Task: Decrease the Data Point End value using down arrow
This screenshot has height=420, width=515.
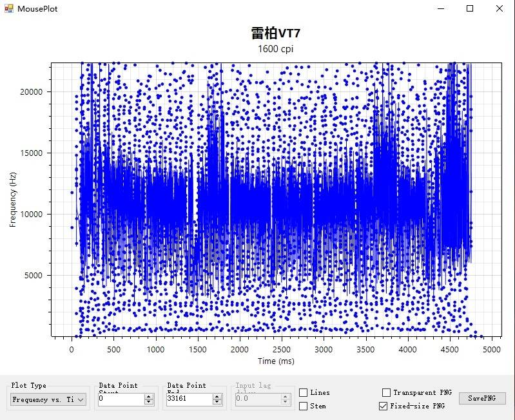Action: (x=217, y=403)
